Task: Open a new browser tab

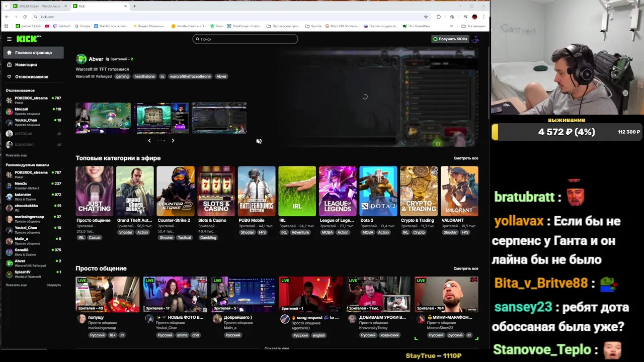Action: pos(134,6)
